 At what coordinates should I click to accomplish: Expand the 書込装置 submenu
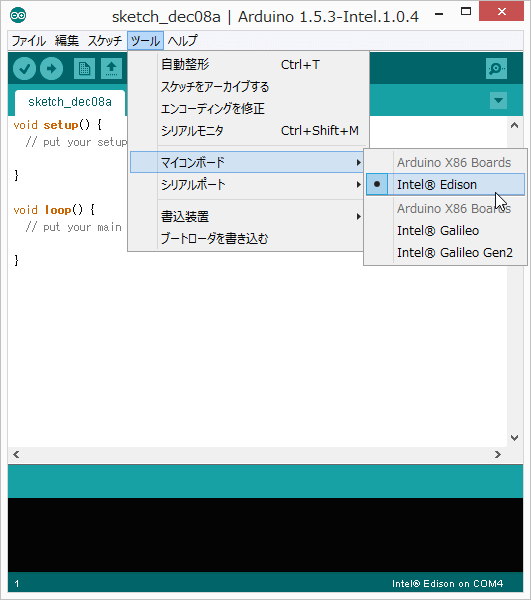(247, 217)
